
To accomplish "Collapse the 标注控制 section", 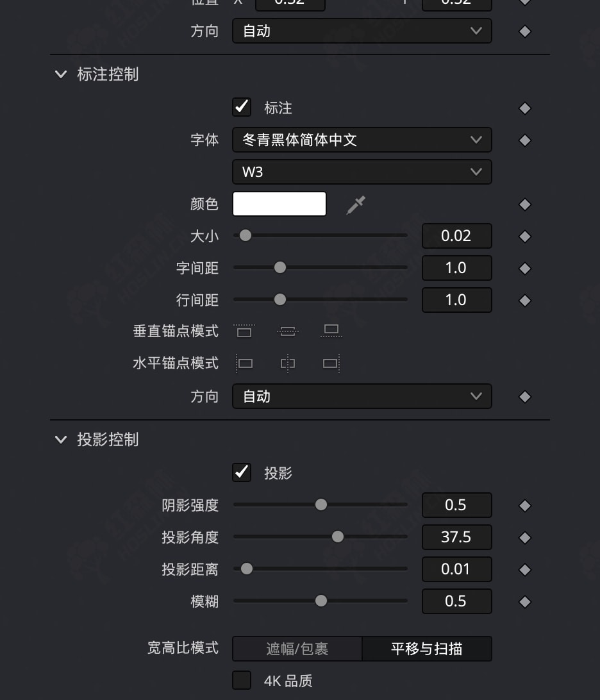I will (61, 74).
